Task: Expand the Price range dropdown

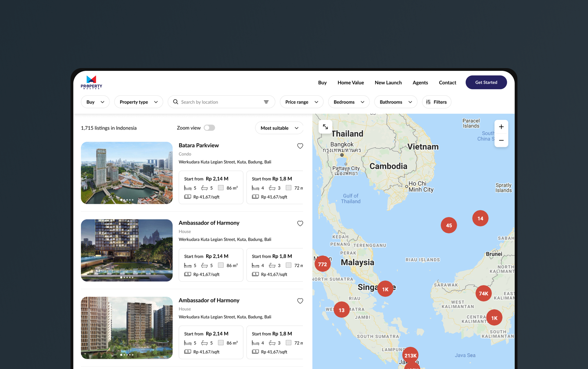Action: coord(301,102)
